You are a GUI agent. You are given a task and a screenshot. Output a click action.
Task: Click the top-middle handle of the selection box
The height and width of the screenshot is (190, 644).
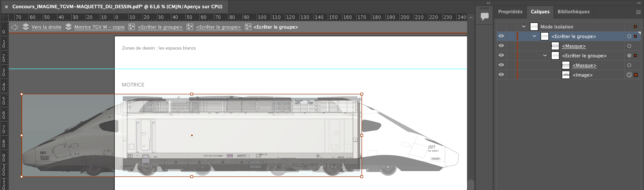(x=192, y=94)
